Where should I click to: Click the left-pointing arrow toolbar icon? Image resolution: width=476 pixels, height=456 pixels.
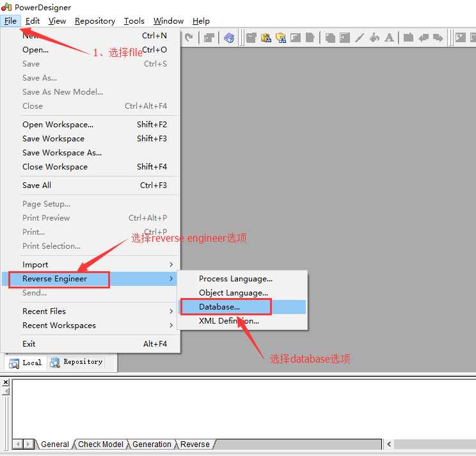(423, 38)
